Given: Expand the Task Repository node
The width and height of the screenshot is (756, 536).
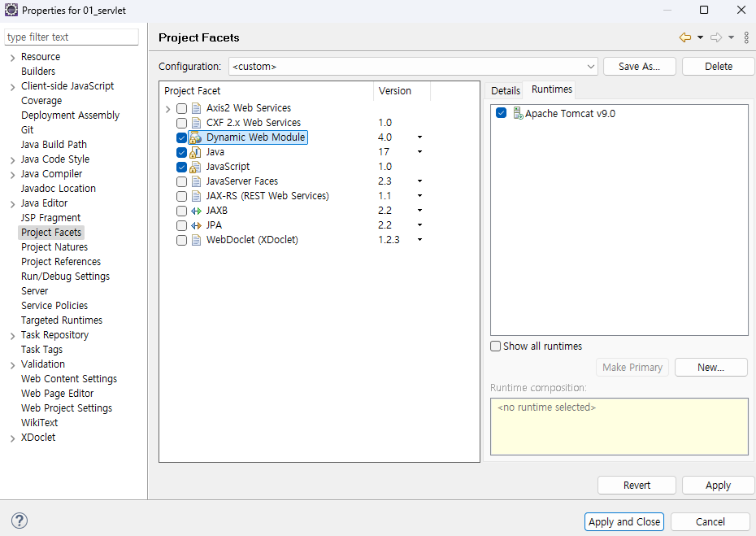Looking at the screenshot, I should [12, 336].
